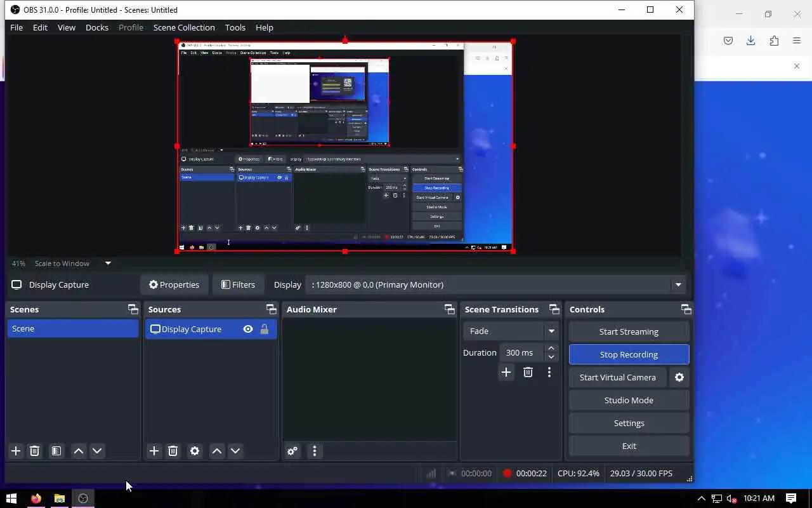Click the Exit button in Controls
The height and width of the screenshot is (508, 812).
(629, 446)
